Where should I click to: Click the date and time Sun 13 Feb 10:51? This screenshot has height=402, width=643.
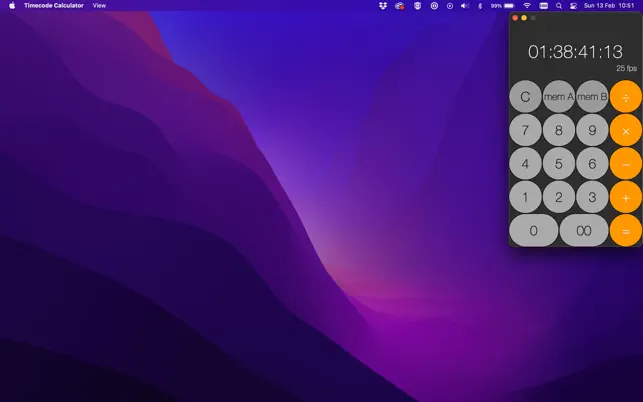click(x=609, y=5)
